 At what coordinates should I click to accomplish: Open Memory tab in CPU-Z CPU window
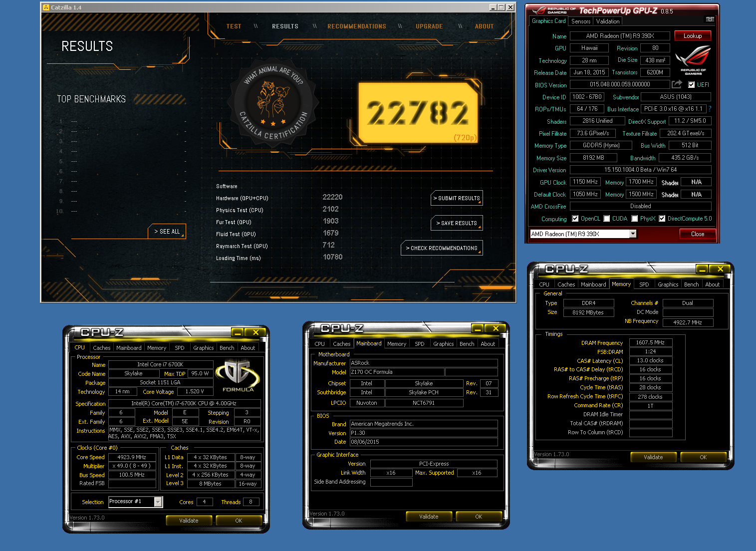point(157,348)
